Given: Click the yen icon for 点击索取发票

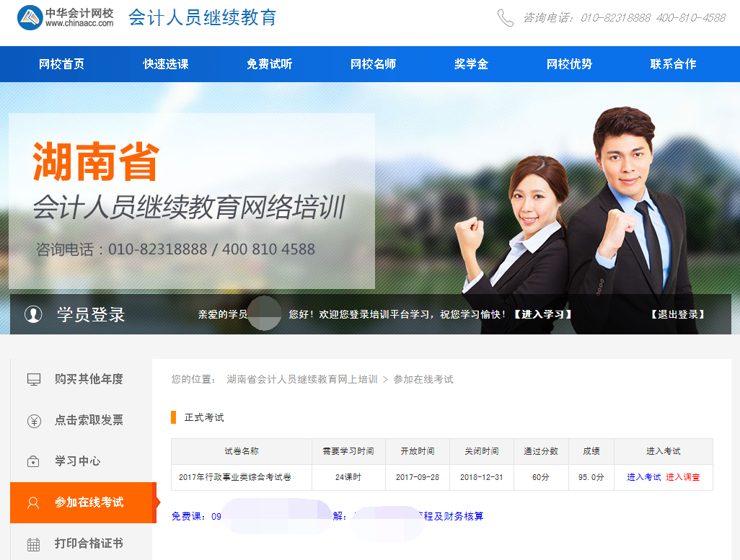Looking at the screenshot, I should pyautogui.click(x=34, y=421).
